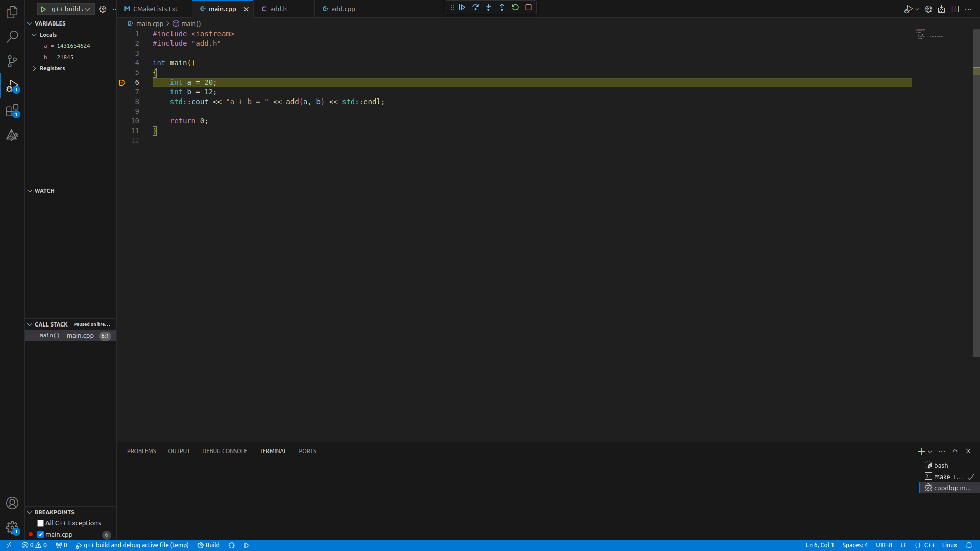
Task: Click the Step Out debug icon
Action: (502, 8)
